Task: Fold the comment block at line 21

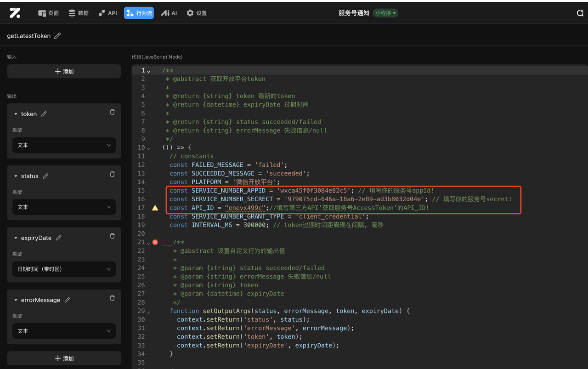Action: click(148, 243)
